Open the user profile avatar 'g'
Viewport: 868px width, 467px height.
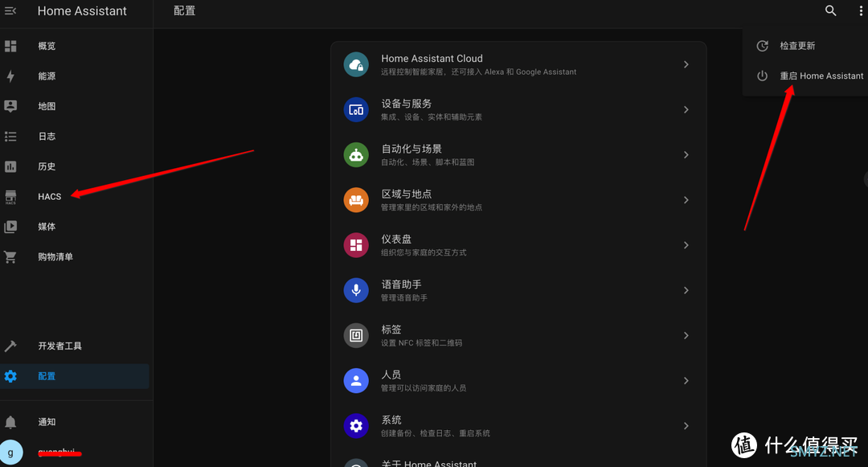click(10, 452)
